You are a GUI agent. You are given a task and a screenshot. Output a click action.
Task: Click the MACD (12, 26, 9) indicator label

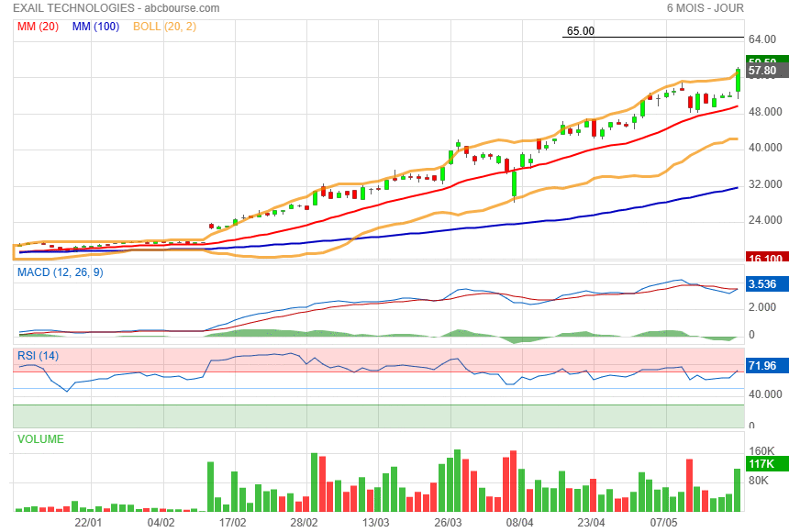pos(61,272)
